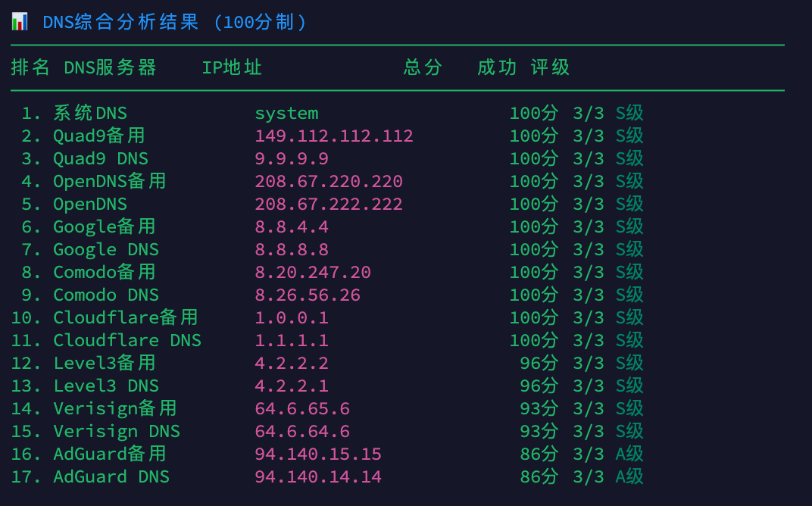Screen dimensions: 812x506
Task: Select IP address 1.1.1.1
Action: pyautogui.click(x=292, y=340)
